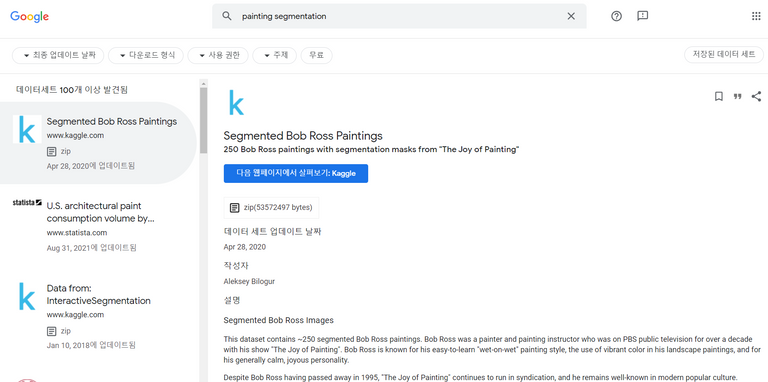Open the Data from: InteractiveSegmentation result

[x=98, y=316]
